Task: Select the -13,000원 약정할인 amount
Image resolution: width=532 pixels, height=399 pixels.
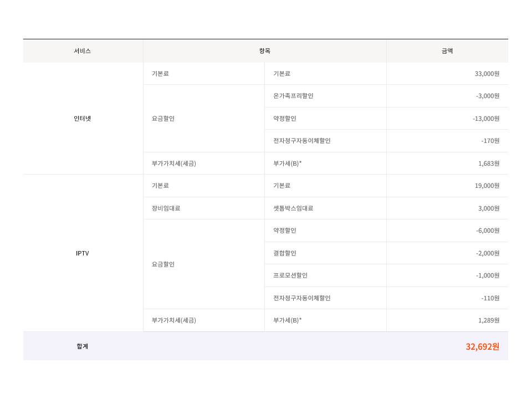Action: click(x=486, y=119)
